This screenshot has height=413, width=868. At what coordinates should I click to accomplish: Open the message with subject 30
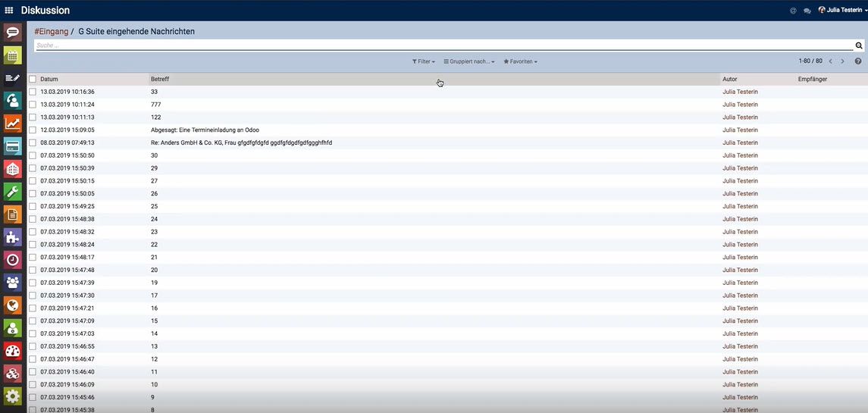click(154, 155)
